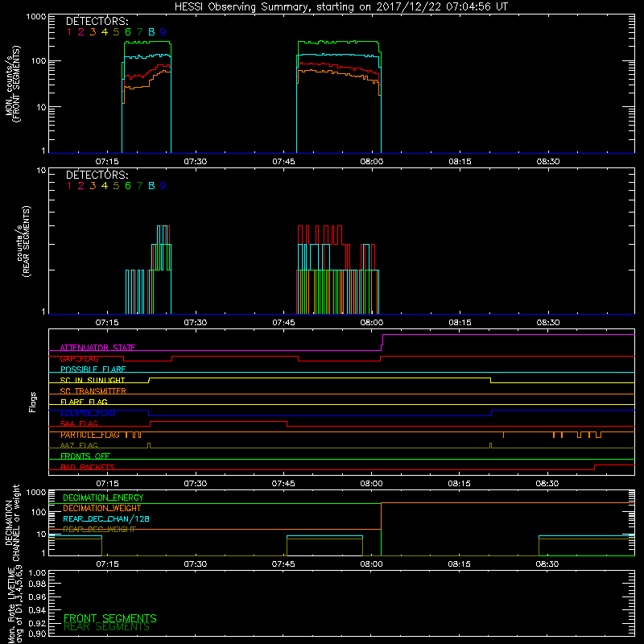Screen dimensions: 644x644
Task: Pick detector 7 legend number, rear segments panel
Action: 139,186
